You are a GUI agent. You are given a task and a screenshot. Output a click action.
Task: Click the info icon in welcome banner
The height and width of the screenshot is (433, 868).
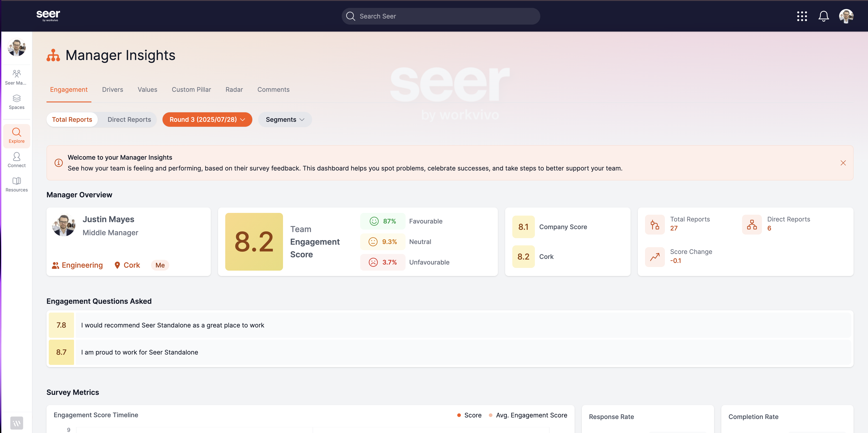click(x=59, y=163)
